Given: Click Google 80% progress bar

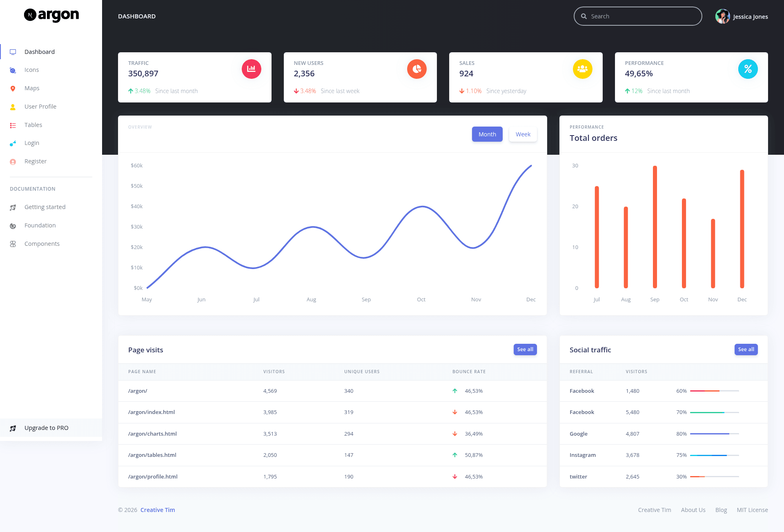Looking at the screenshot, I should [x=715, y=434].
